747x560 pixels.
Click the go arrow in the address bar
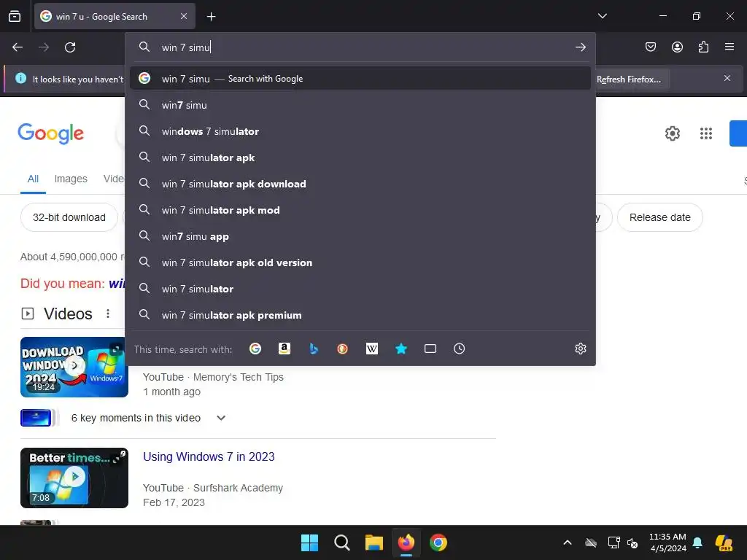[x=580, y=47]
